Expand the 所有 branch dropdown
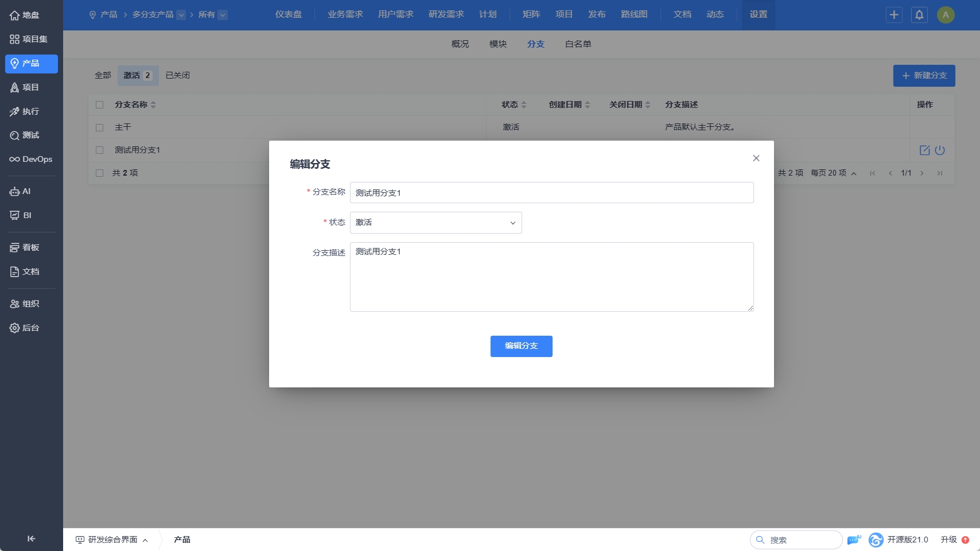 click(x=223, y=15)
